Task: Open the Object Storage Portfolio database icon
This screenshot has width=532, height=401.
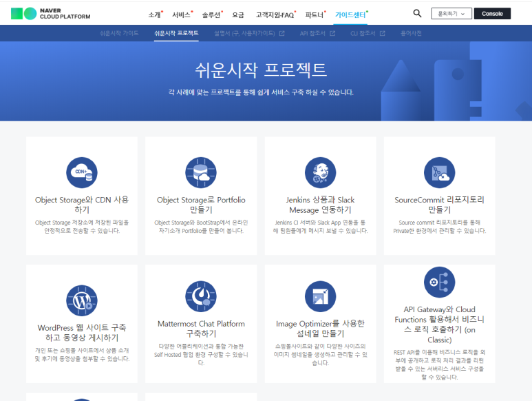Action: point(201,172)
